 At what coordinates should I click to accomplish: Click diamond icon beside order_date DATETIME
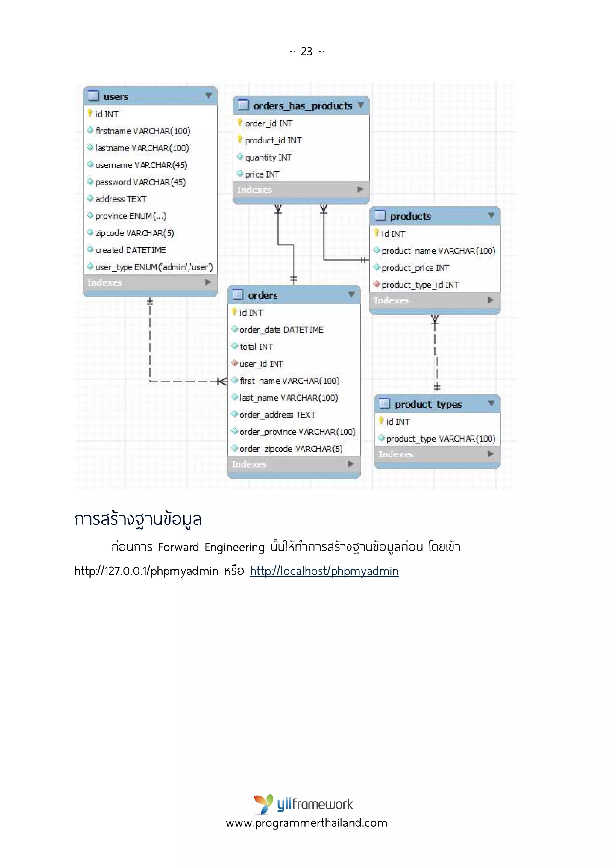tap(235, 329)
